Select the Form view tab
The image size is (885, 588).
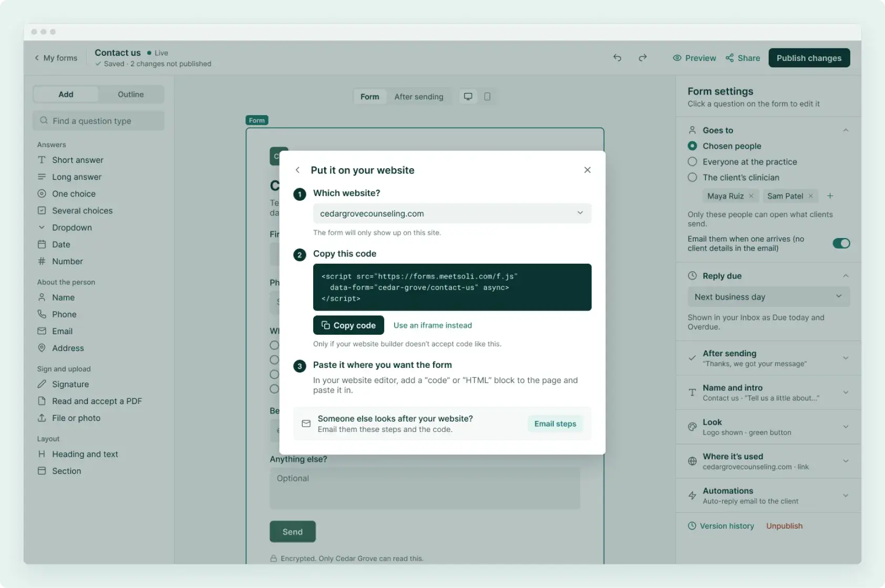369,97
